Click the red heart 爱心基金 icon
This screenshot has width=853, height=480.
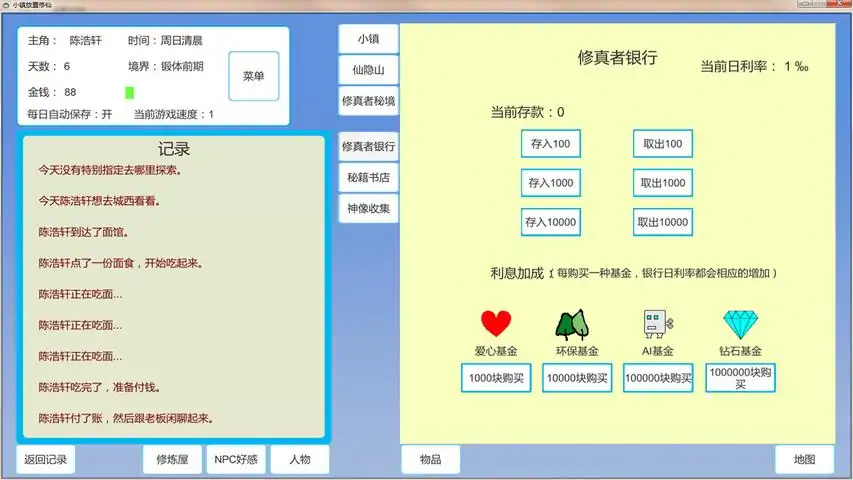click(496, 324)
